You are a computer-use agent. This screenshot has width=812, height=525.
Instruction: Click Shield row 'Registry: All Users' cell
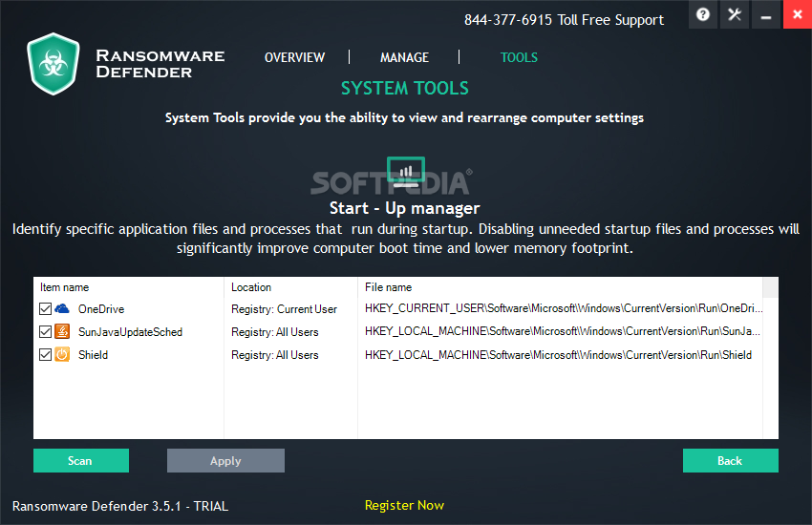coord(274,355)
